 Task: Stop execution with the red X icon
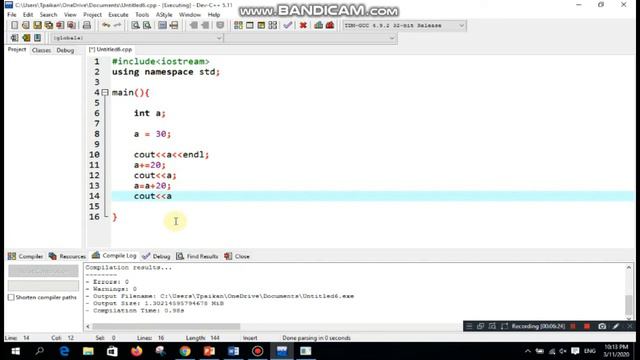[303, 25]
